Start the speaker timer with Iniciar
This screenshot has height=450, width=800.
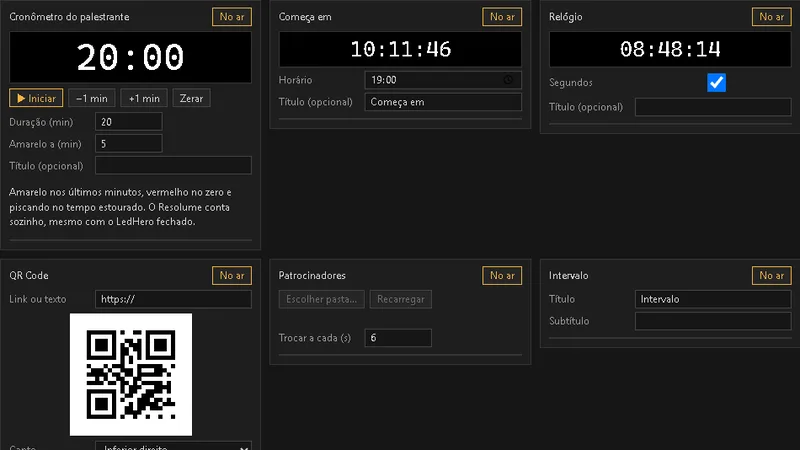tap(36, 98)
